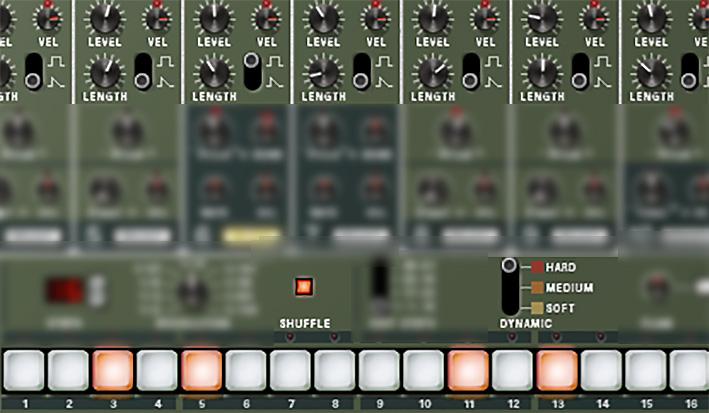Turn off lit step button 13

557,370
